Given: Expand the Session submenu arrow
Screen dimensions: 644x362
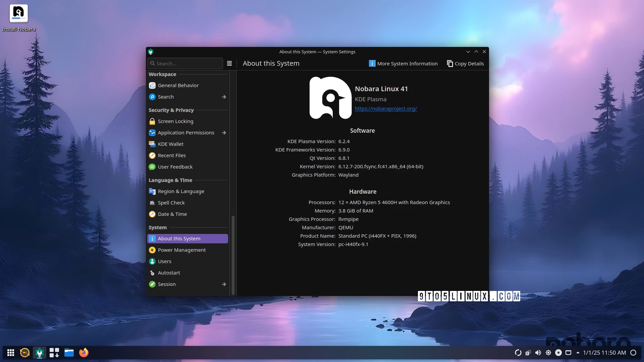Looking at the screenshot, I should coord(224,284).
